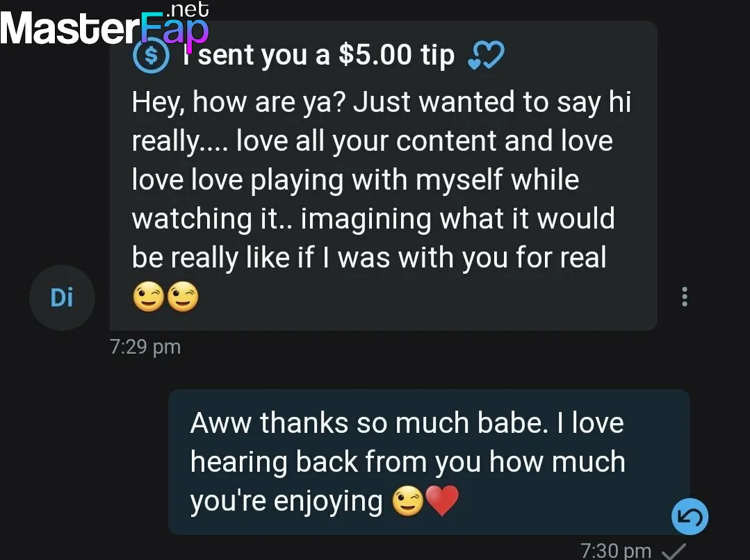750x560 pixels.
Task: Click the blue circular reply arrow button
Action: click(690, 516)
